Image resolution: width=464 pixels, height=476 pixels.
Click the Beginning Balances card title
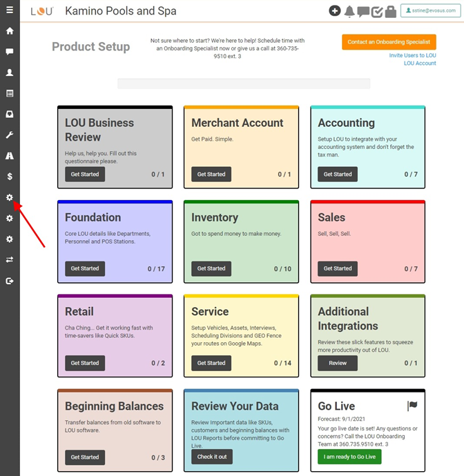click(x=114, y=406)
